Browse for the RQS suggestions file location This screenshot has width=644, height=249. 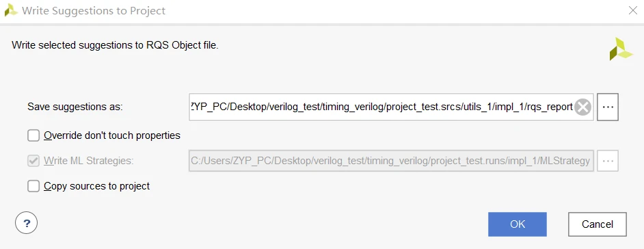tap(608, 107)
